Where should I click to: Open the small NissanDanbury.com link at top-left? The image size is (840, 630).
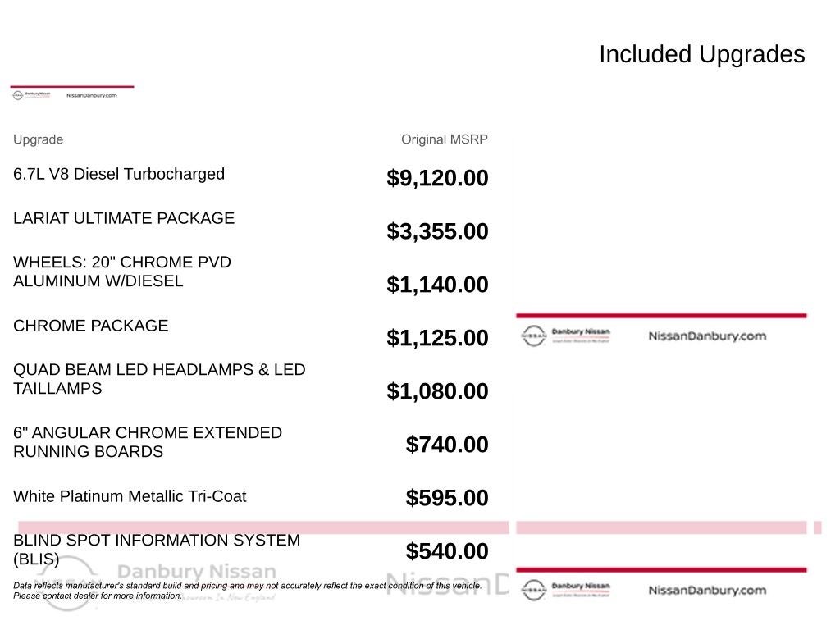92,95
